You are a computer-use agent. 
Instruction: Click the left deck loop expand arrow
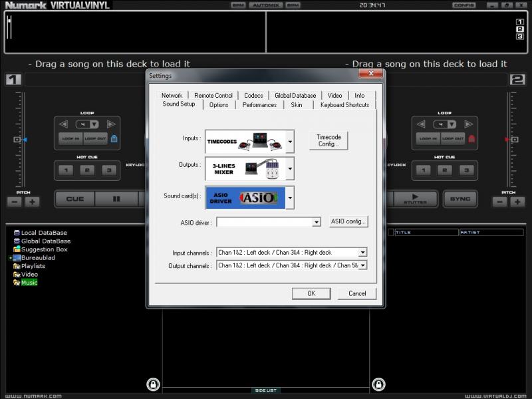pos(111,124)
